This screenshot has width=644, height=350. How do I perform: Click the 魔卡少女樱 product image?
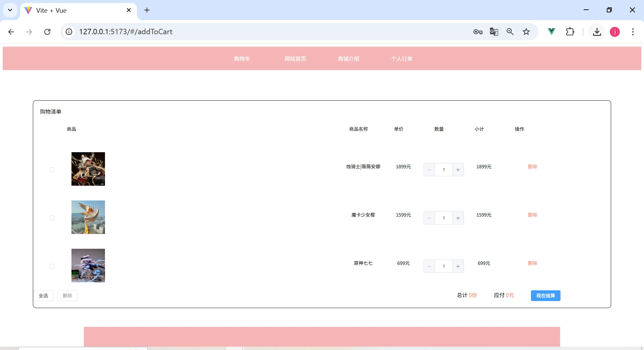coord(88,217)
